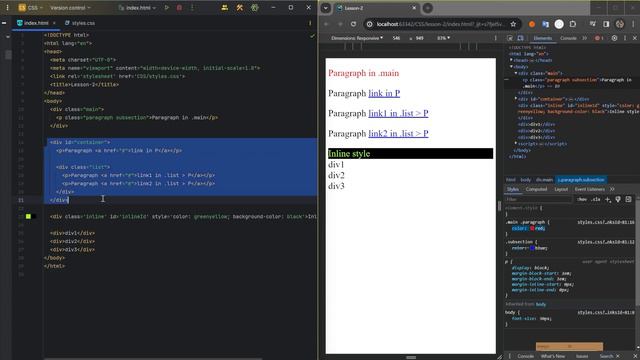Image resolution: width=640 pixels, height=360 pixels.
Task: Toggle the inspect element picker
Action: click(510, 38)
